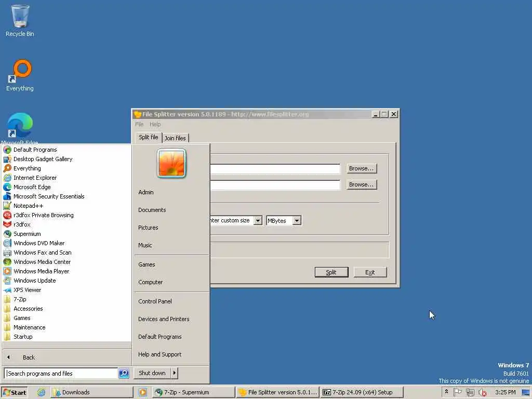Screen dimensions: 532x399
Task: Focus the Search programs and files box
Action: (61, 373)
